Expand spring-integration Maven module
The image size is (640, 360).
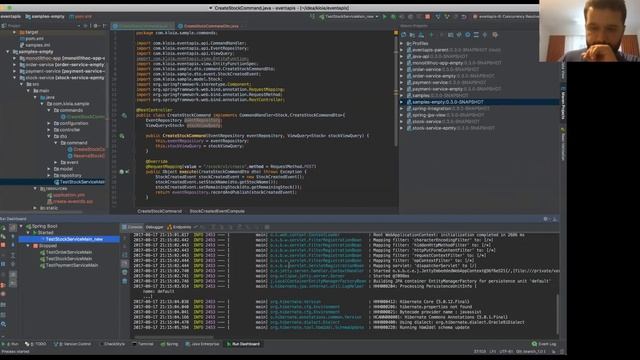tap(402, 109)
